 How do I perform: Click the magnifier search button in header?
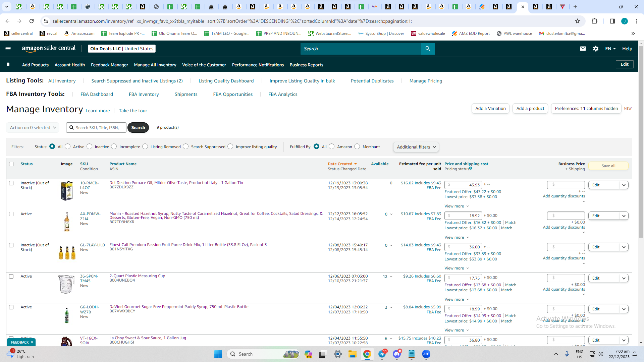coord(428,49)
